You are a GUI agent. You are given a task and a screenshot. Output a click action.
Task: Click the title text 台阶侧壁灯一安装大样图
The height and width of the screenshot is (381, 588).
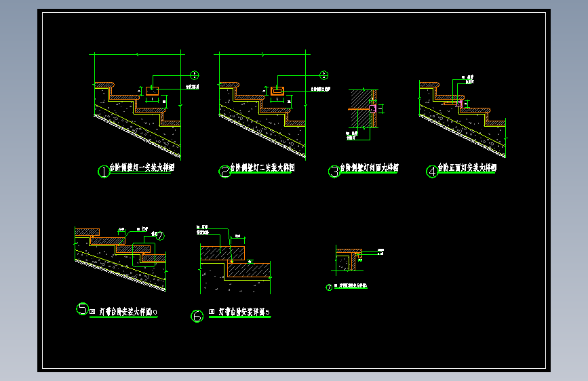[x=142, y=167]
